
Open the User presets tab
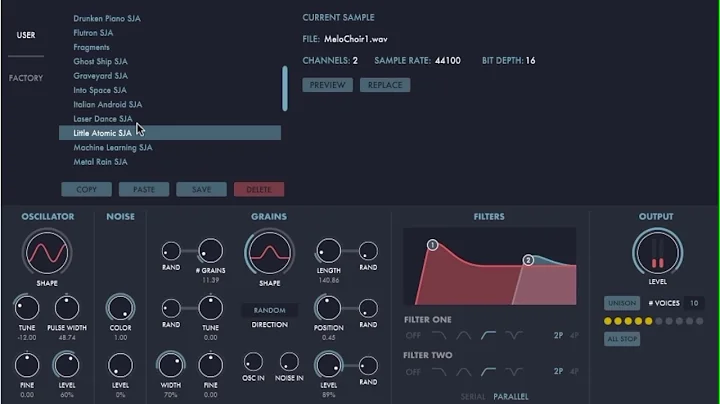pos(26,35)
